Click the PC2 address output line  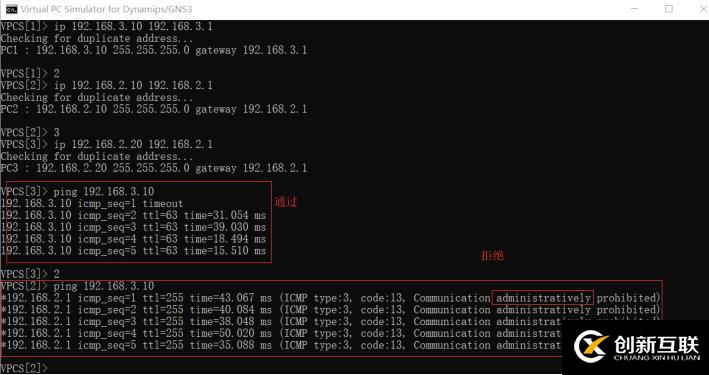click(x=154, y=109)
